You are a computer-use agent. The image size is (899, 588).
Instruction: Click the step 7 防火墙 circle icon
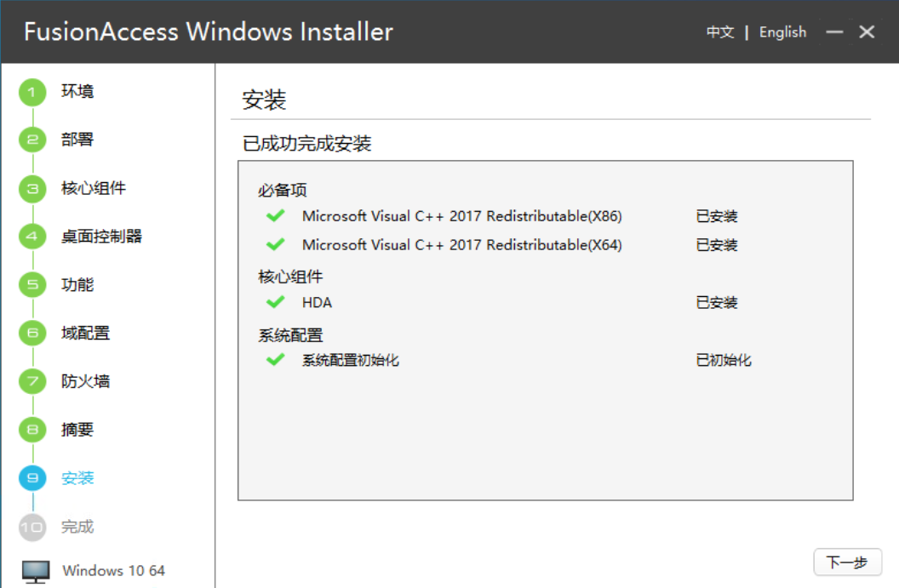pyautogui.click(x=32, y=382)
